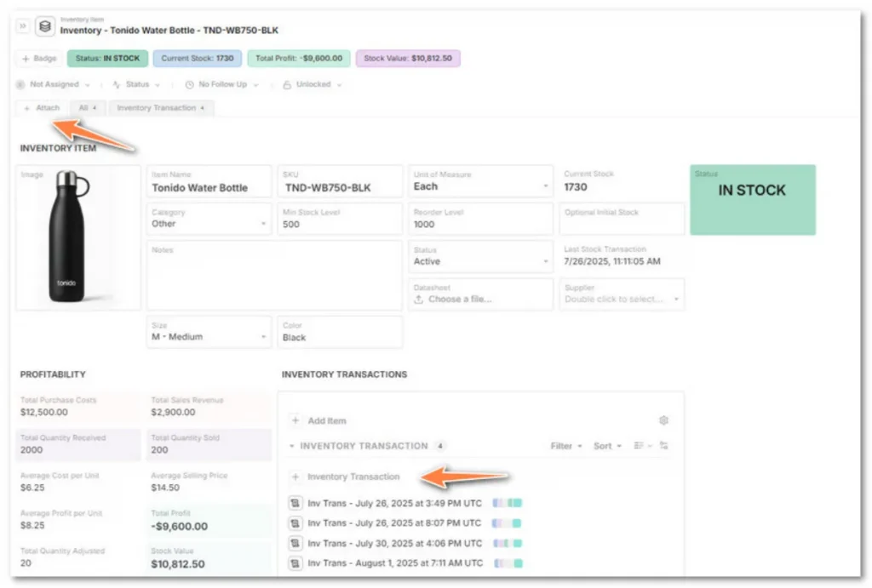872x588 pixels.
Task: Click the assignee avatar beside Not Assigned
Action: tap(20, 84)
